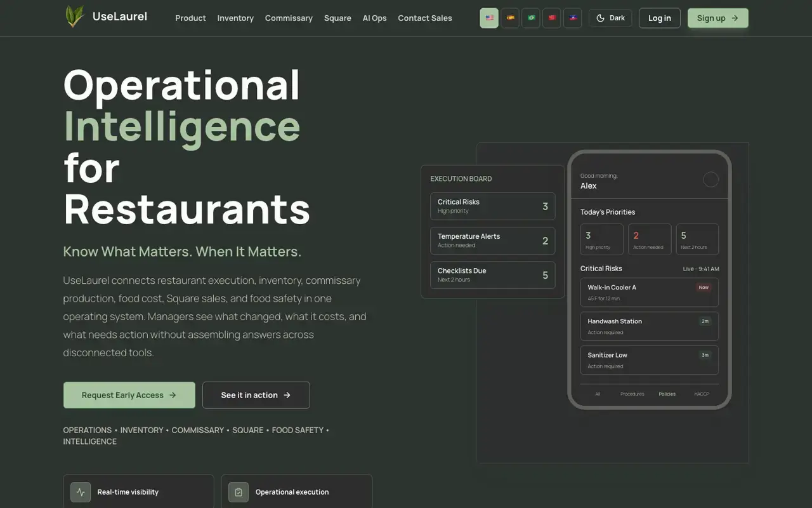
Task: Go to the Inventory nav item
Action: click(x=235, y=18)
